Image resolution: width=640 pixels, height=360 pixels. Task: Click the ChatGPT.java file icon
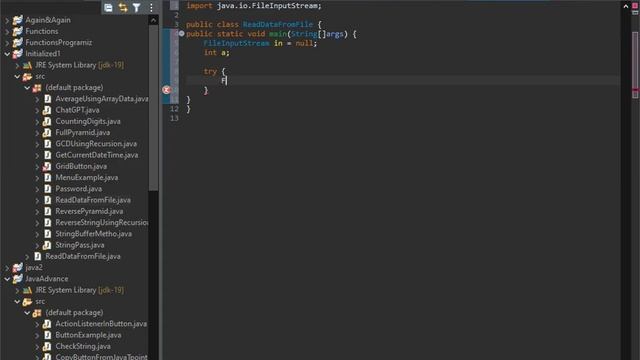[47, 110]
